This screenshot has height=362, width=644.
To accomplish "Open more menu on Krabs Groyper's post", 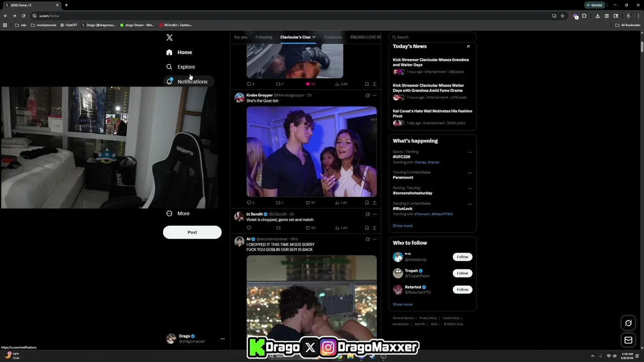I will (x=374, y=96).
